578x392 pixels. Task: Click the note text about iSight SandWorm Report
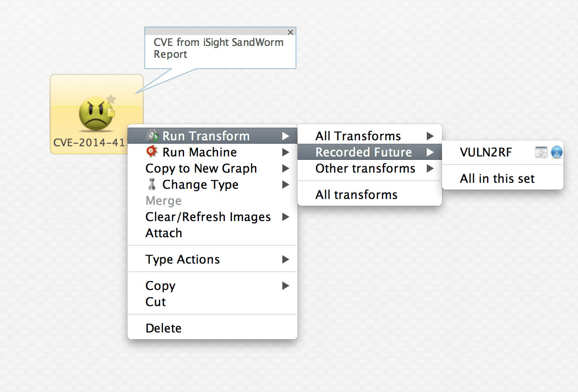(218, 48)
